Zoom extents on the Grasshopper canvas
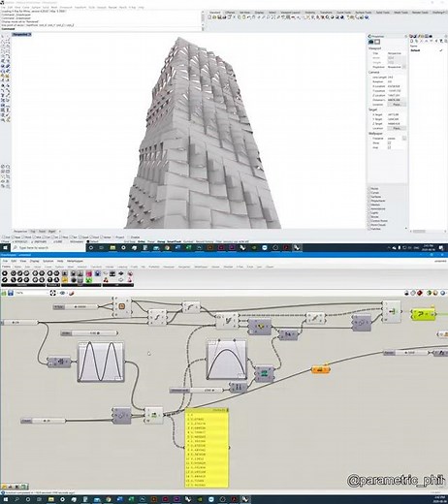 pyautogui.click(x=53, y=293)
